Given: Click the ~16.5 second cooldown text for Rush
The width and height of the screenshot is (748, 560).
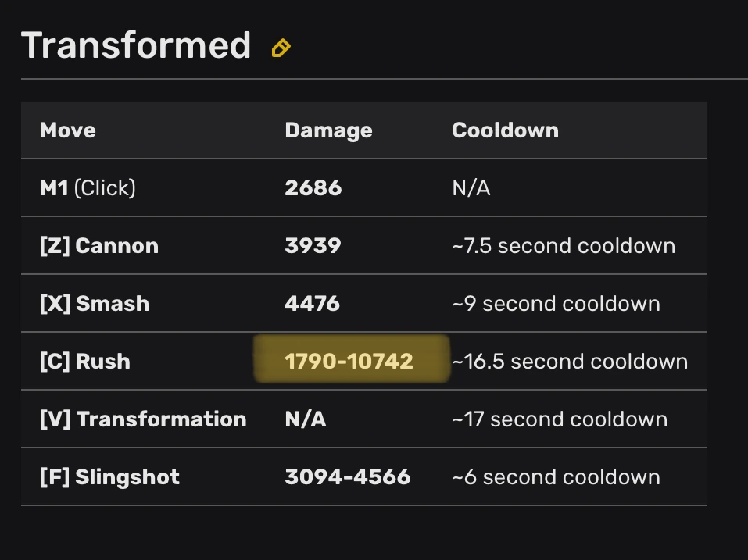Looking at the screenshot, I should point(570,361).
